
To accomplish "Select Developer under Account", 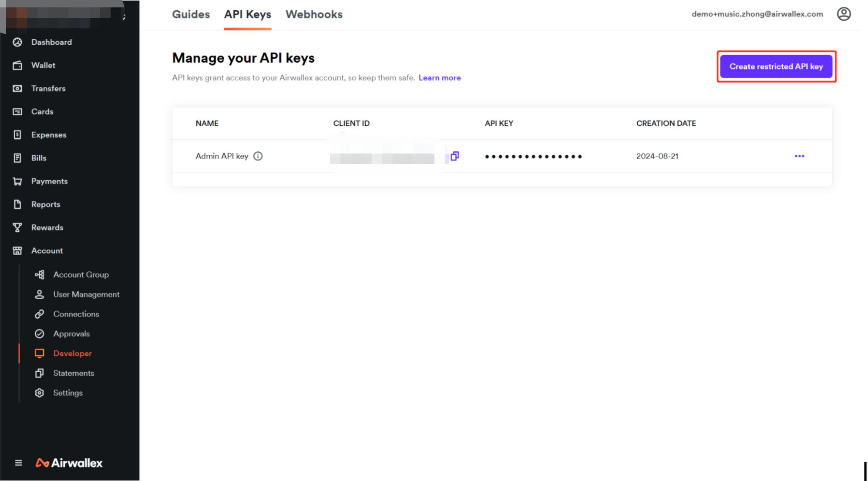I will coord(73,354).
